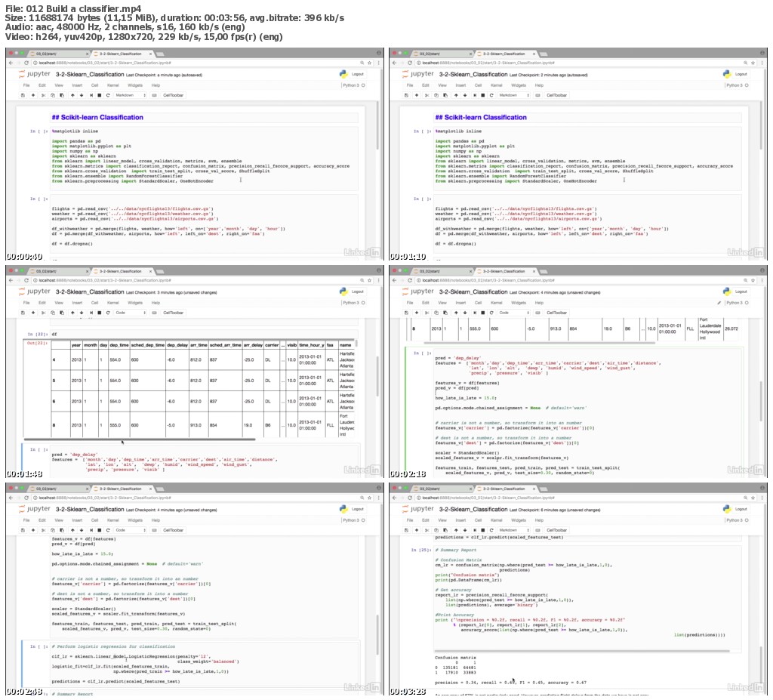Click the paste cell icon in the 00:02:48 frame

click(62, 530)
